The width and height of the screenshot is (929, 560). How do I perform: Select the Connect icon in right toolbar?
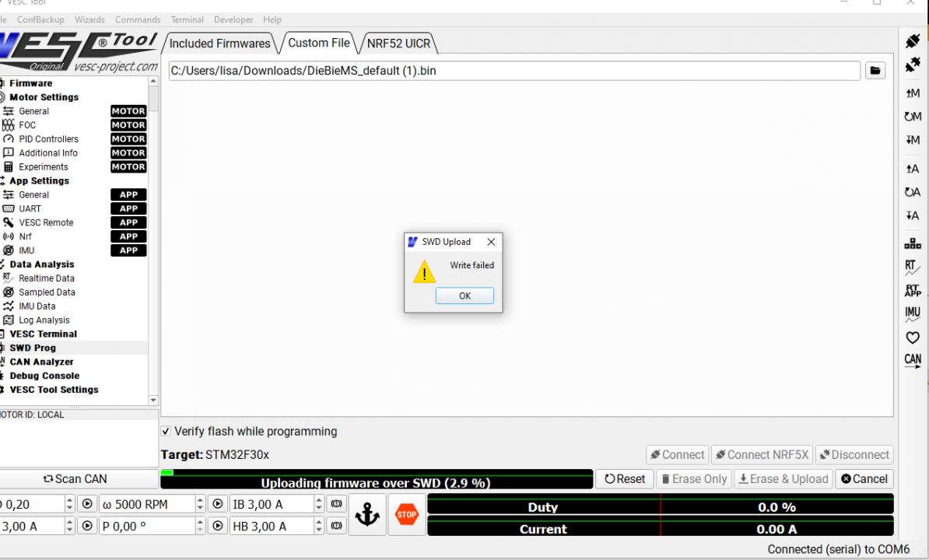tap(912, 40)
